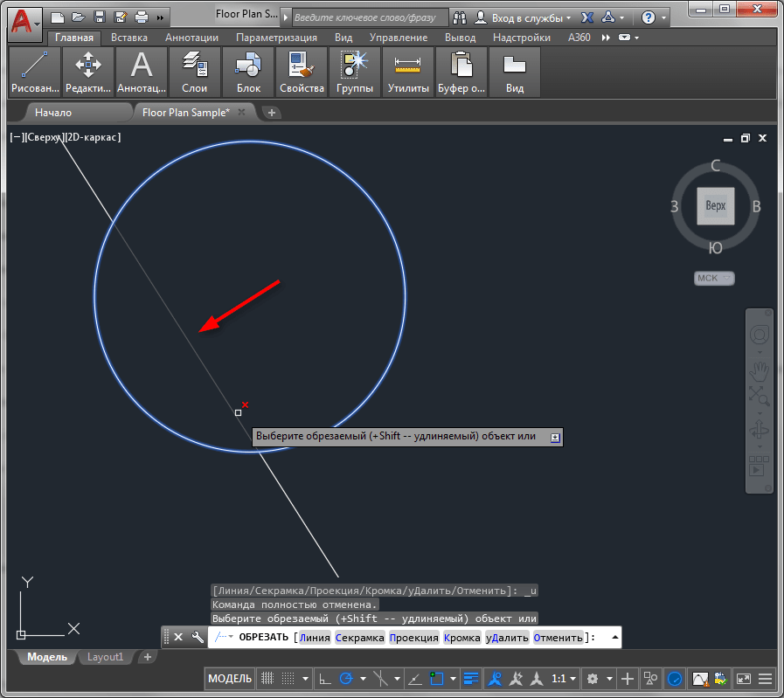Toggle lineweight display in status bar
The image size is (784, 698).
tap(472, 678)
